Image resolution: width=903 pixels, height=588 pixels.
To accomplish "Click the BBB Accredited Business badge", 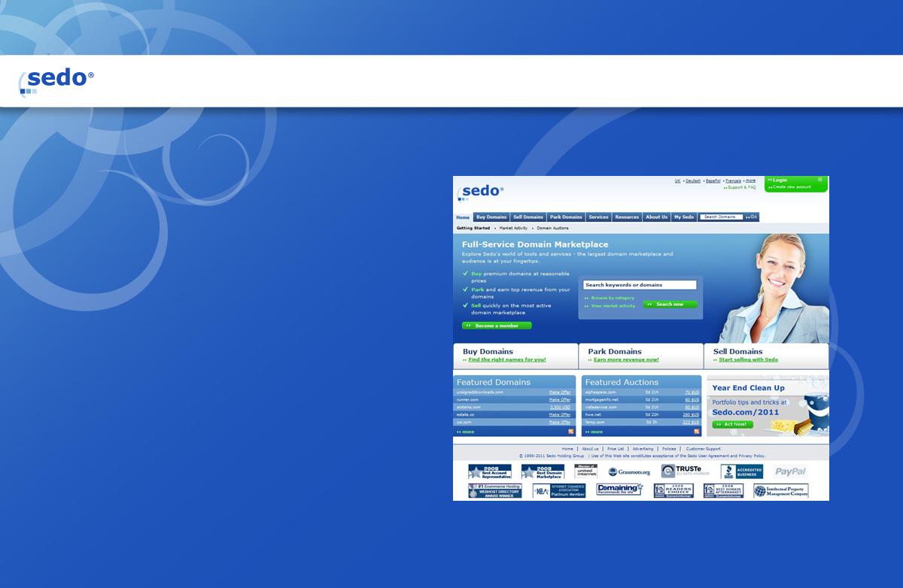I will [741, 471].
